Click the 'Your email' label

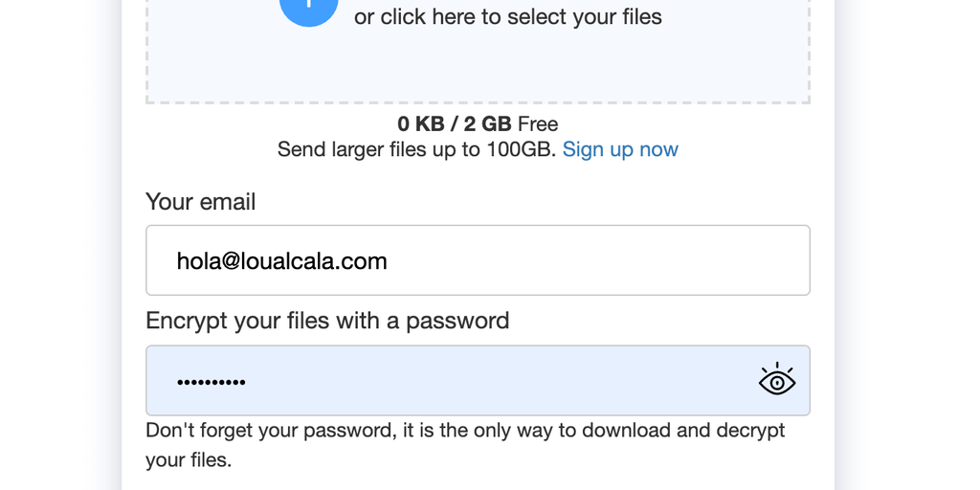(x=200, y=202)
